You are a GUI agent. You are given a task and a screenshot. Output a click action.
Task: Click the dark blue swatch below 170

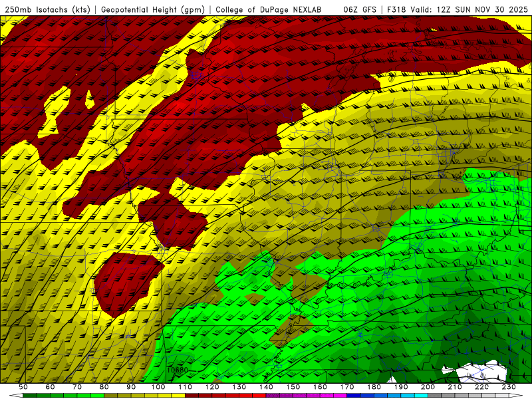pyautogui.click(x=354, y=396)
